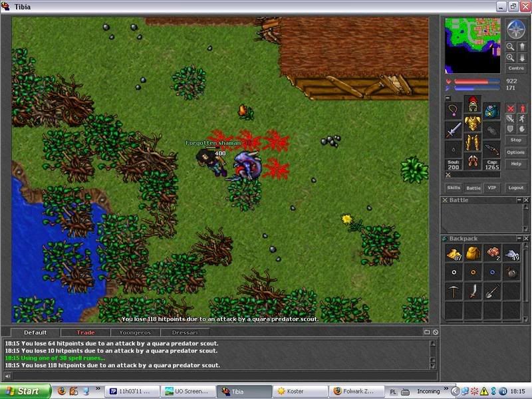
Task: Click the Stop button
Action: coord(516,140)
